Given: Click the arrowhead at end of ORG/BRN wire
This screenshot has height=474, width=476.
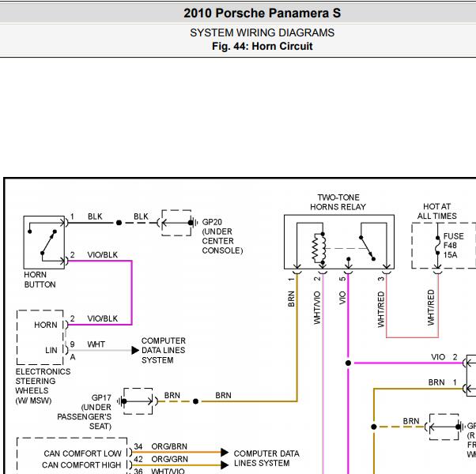Looking at the screenshot, I should point(225,453).
